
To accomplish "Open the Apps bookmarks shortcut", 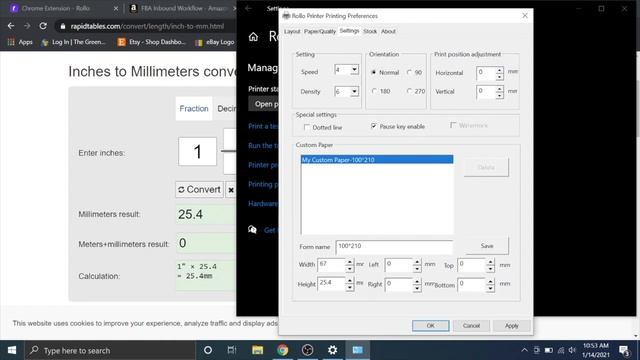I will [x=20, y=42].
